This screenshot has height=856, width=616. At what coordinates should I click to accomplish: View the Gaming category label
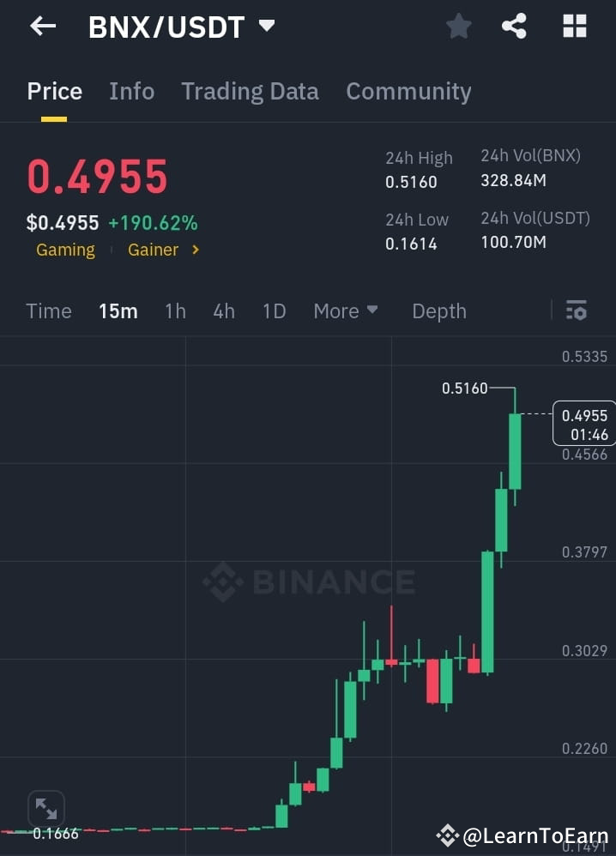pyautogui.click(x=65, y=250)
